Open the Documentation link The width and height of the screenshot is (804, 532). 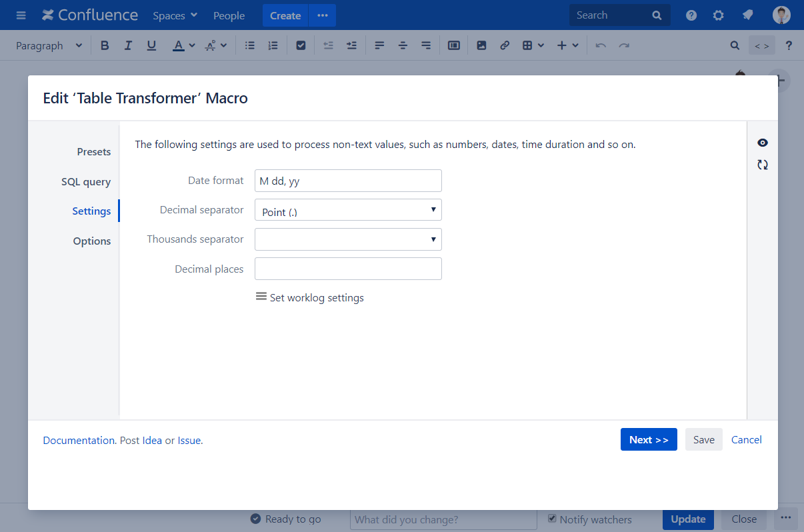[x=79, y=441]
